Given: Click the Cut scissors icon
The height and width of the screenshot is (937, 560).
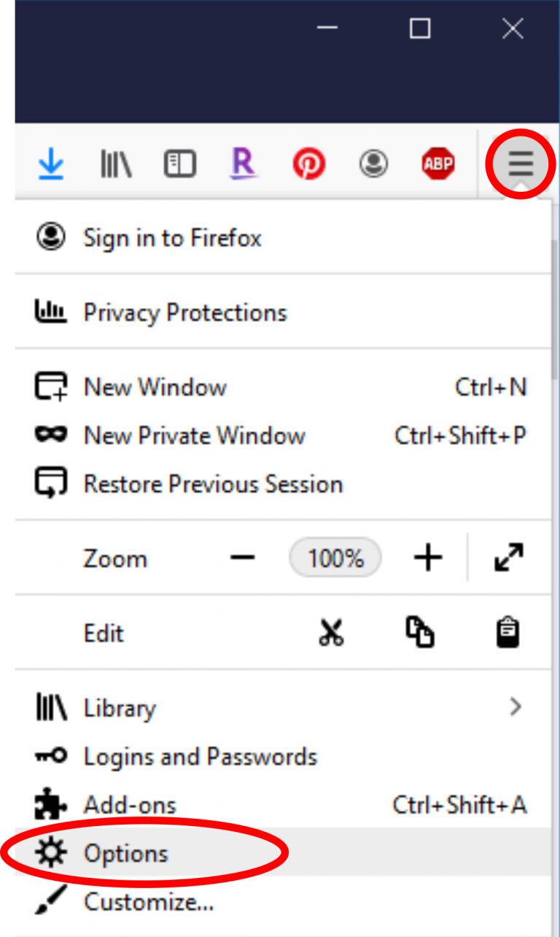Looking at the screenshot, I should pyautogui.click(x=331, y=633).
